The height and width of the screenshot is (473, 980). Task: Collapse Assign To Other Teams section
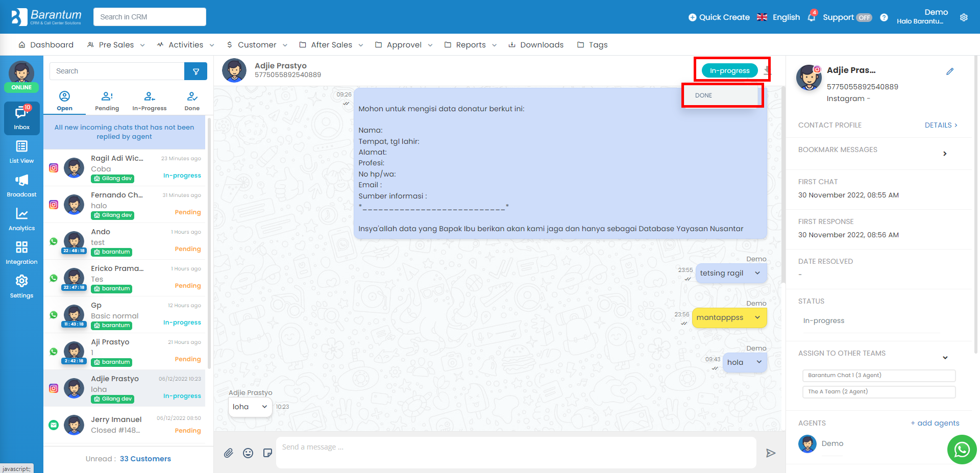pyautogui.click(x=945, y=358)
